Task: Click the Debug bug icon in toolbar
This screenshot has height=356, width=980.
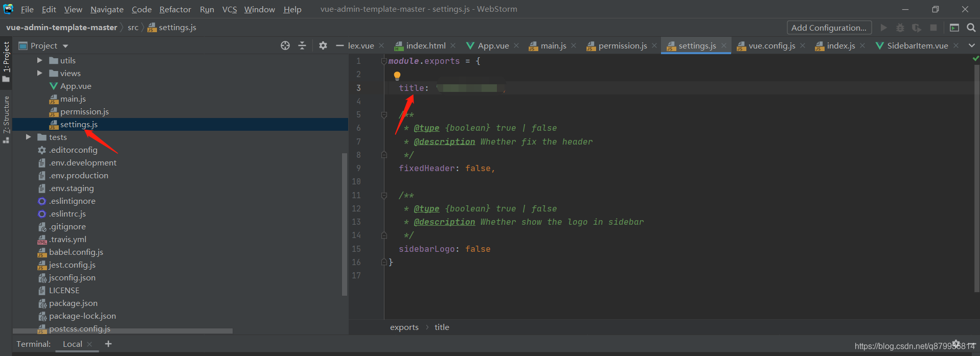Action: tap(900, 28)
